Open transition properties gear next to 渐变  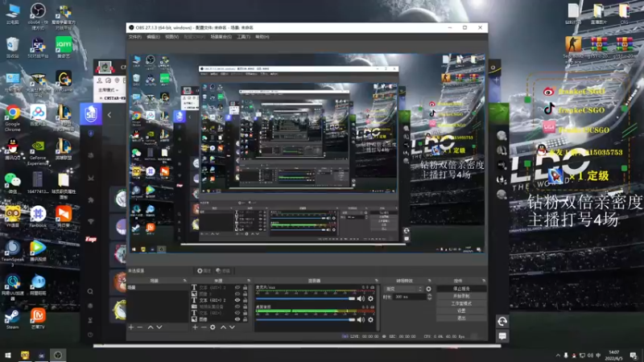pos(429,289)
